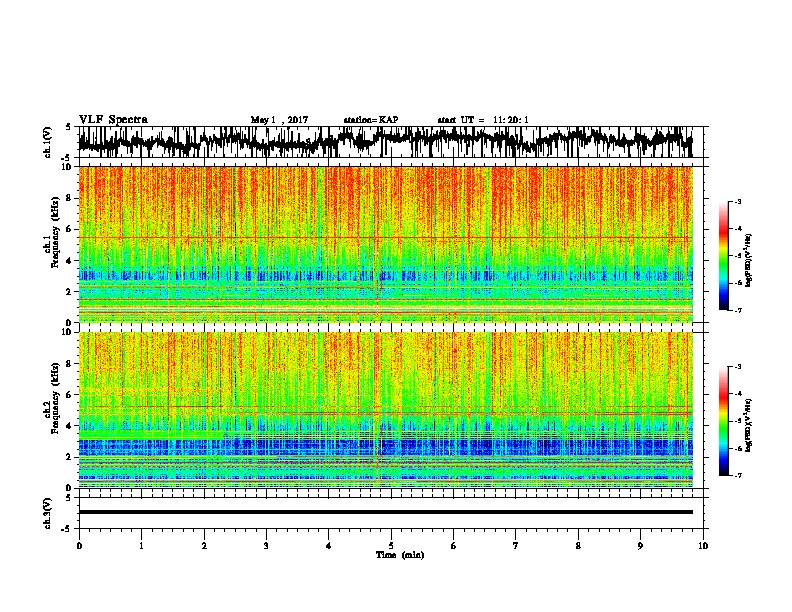
Task: Click tick label 7 on the Time axis
Action: coord(516,546)
